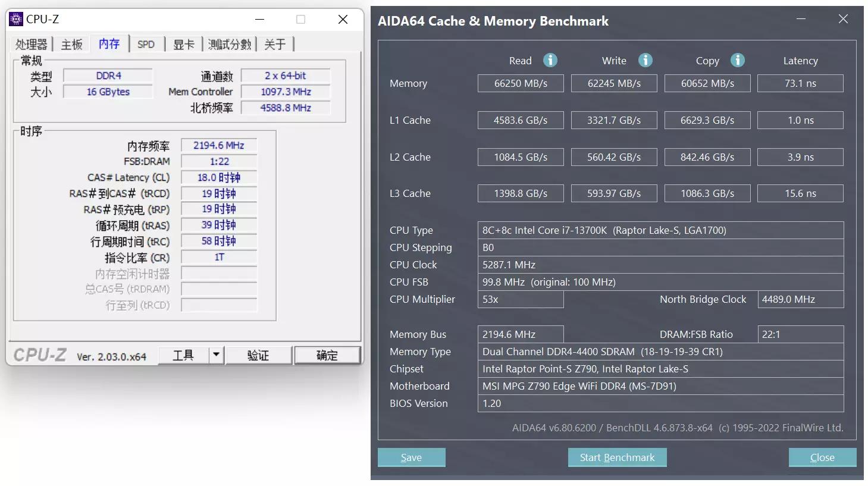Click the 验证 validate button
Image resolution: width=868 pixels, height=486 pixels.
tap(258, 355)
